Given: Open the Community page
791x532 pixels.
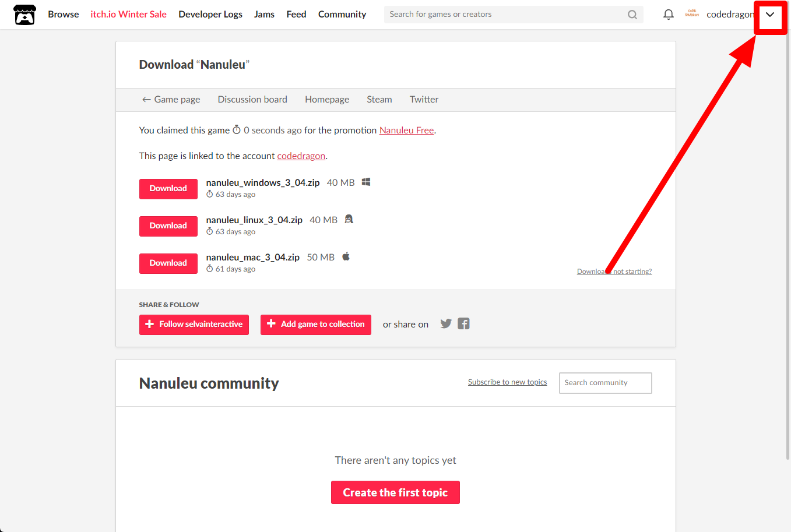Looking at the screenshot, I should click(x=342, y=15).
